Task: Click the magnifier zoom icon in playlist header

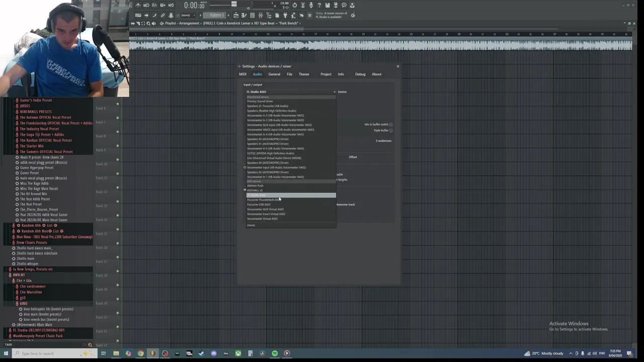Action: tap(148, 23)
